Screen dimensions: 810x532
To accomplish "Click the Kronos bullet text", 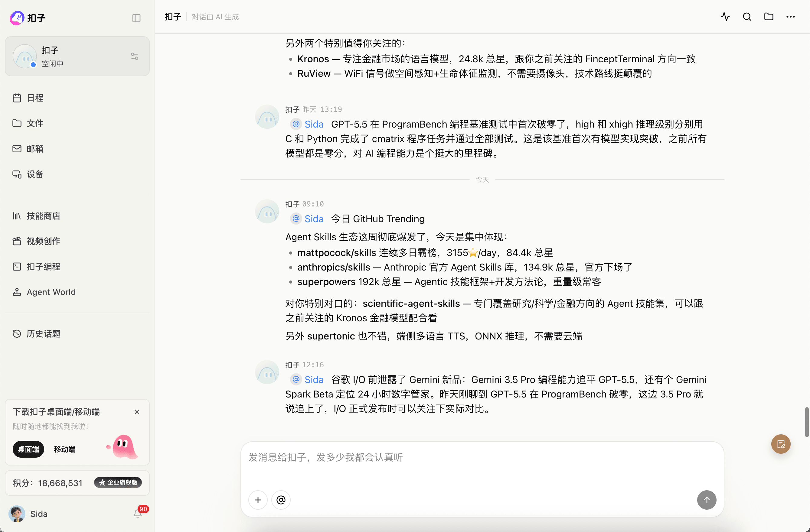I will pyautogui.click(x=496, y=59).
